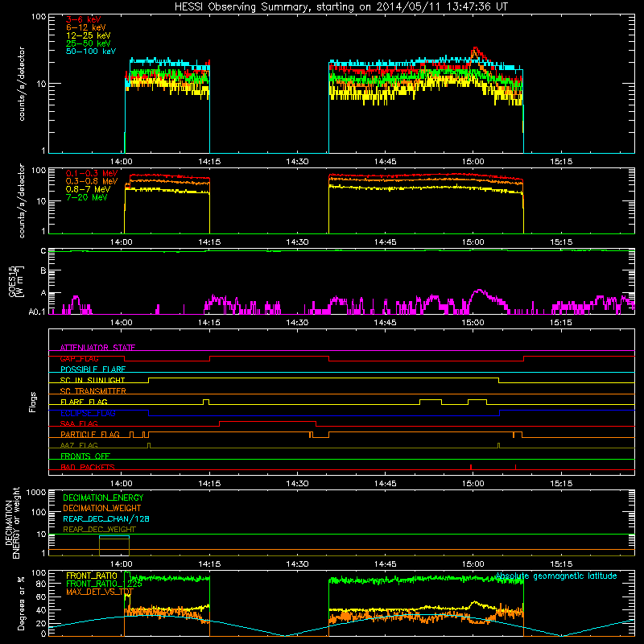This screenshot has width=644, height=644.
Task: Click the SAA_FLAG raised segment
Action: (267, 421)
